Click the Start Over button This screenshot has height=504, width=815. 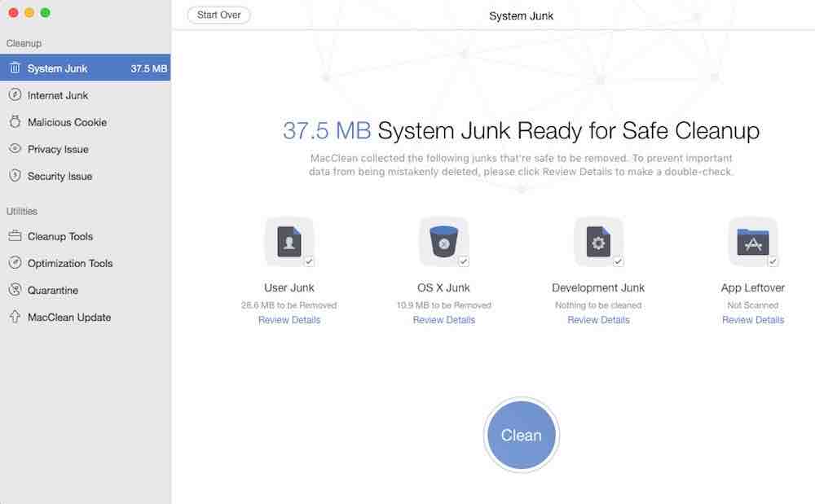[x=218, y=15]
